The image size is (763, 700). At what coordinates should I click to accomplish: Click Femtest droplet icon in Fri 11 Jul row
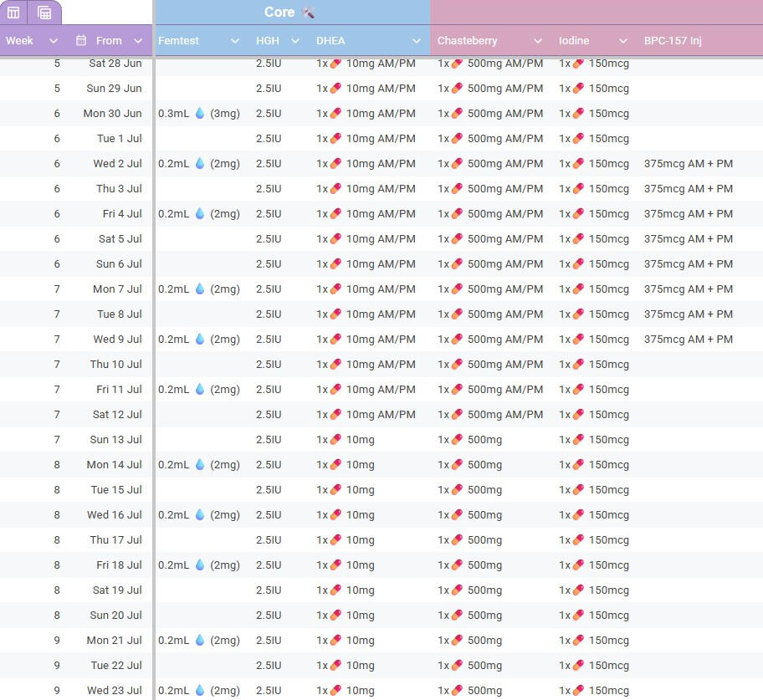[x=200, y=390]
